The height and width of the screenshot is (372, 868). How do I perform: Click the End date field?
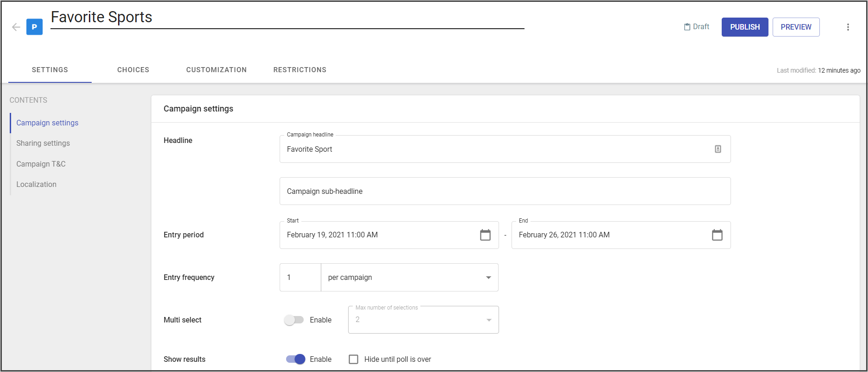click(x=621, y=235)
